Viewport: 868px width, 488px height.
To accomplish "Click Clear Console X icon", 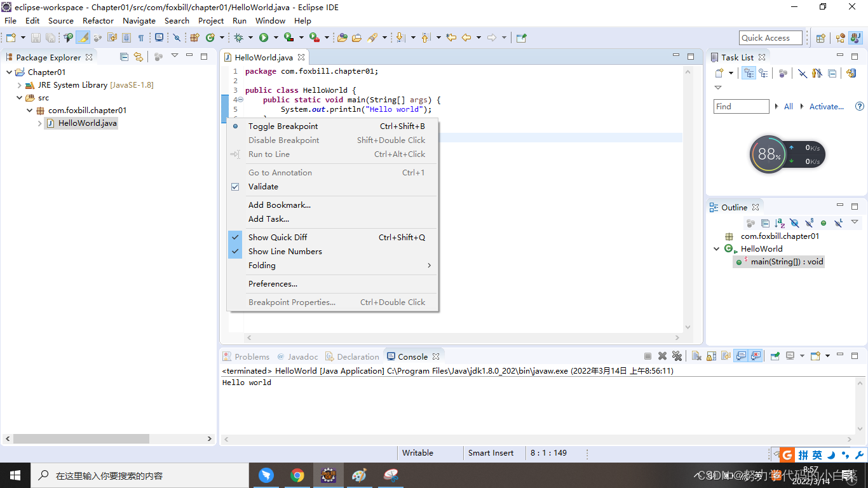I will point(696,356).
